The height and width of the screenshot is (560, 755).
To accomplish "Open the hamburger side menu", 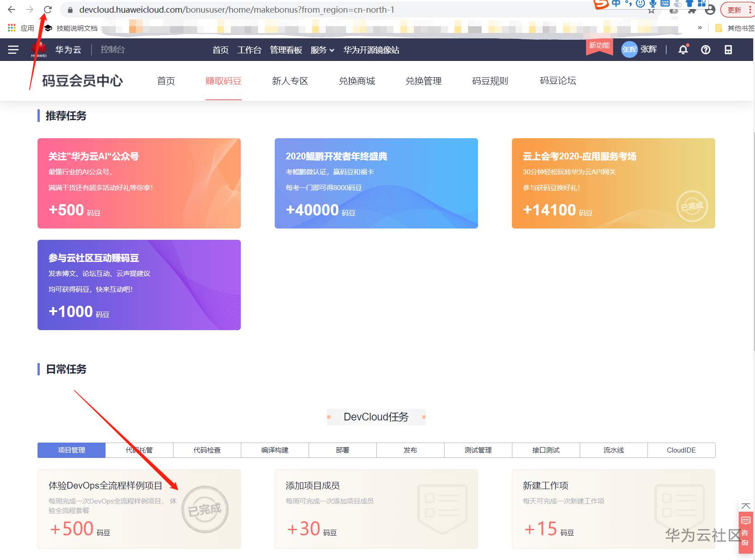I will 13,50.
